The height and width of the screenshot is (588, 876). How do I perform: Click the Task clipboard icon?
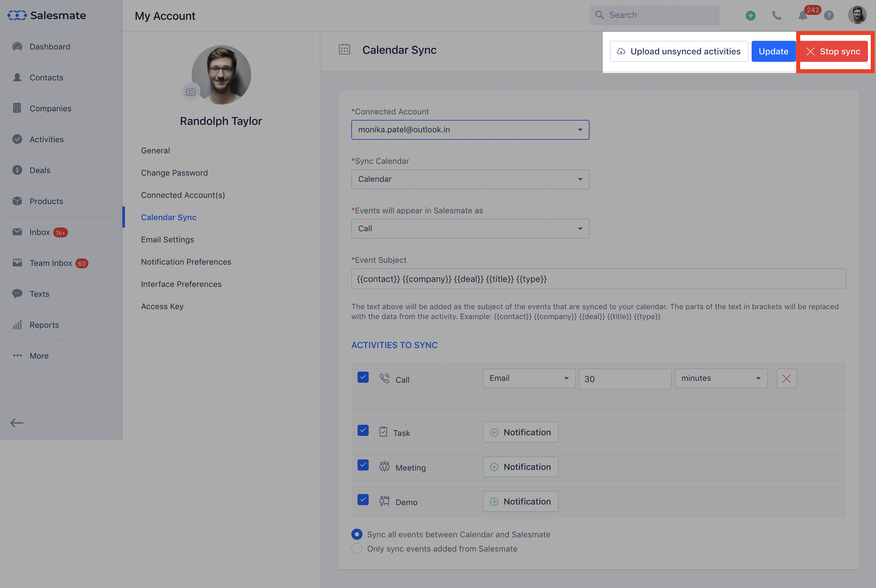click(383, 432)
